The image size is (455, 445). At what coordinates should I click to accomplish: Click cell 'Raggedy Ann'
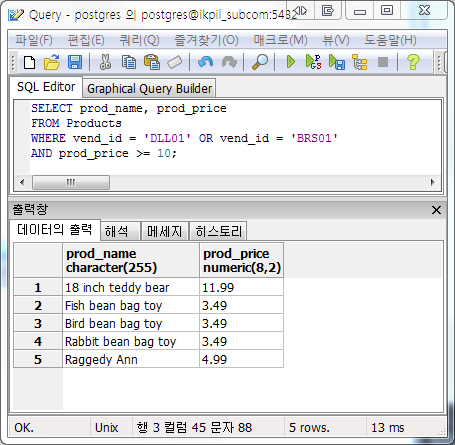131,359
